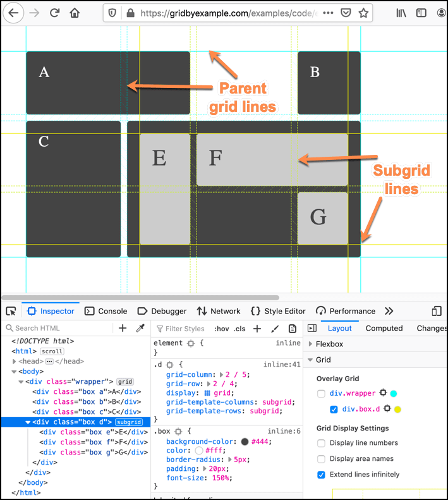Activate the element picker tool
The width and height of the screenshot is (448, 500).
pyautogui.click(x=11, y=311)
